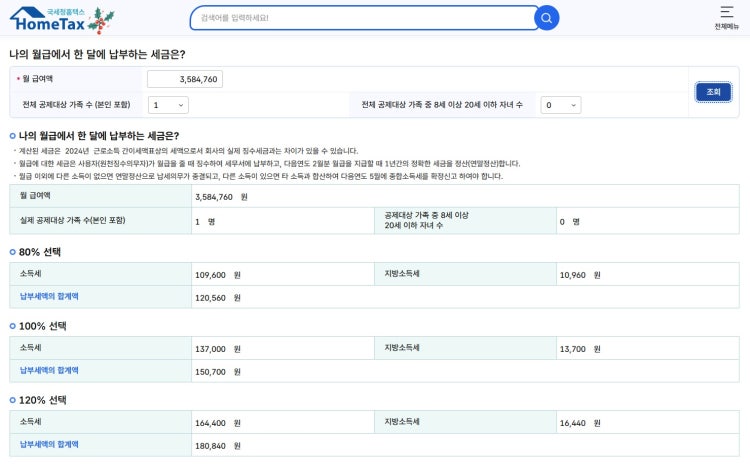
Task: Click the page title 나의 월급에서 한 달에 납부하는 세금은?
Action: (97, 55)
